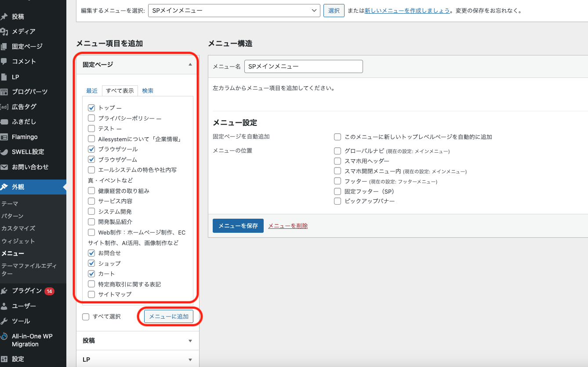Switch to the 最近 tab
Screen dimensions: 588x367
point(92,91)
